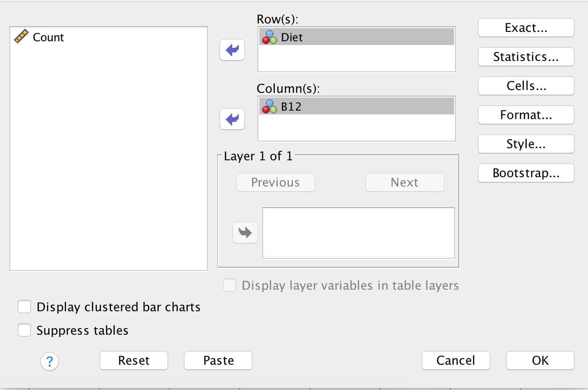Image resolution: width=588 pixels, height=390 pixels.
Task: Open the Help question mark icon
Action: pyautogui.click(x=49, y=361)
